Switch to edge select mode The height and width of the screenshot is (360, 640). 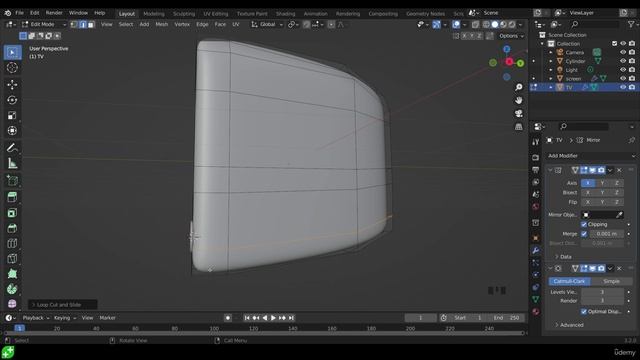pyautogui.click(x=82, y=24)
